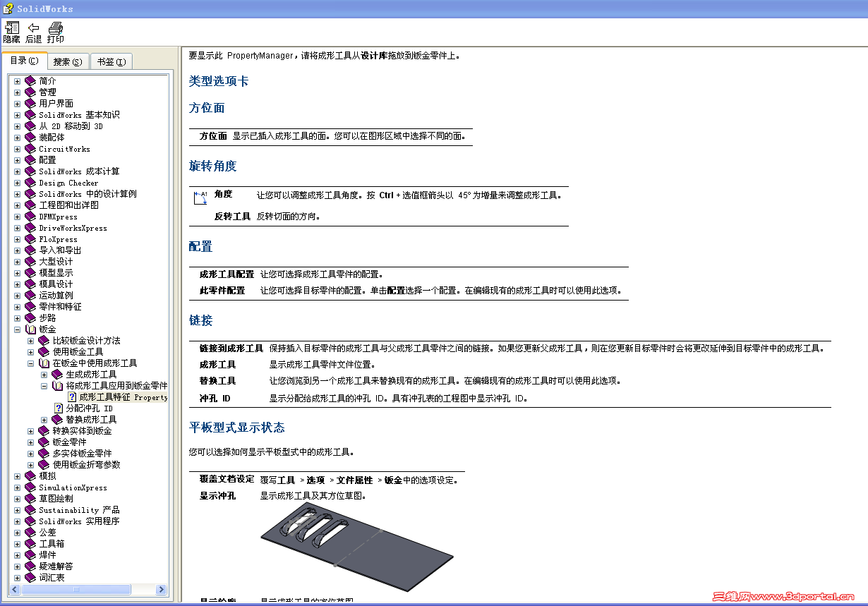Click the page icon beside 成形工具特征 Property
868x606 pixels.
pyautogui.click(x=72, y=397)
